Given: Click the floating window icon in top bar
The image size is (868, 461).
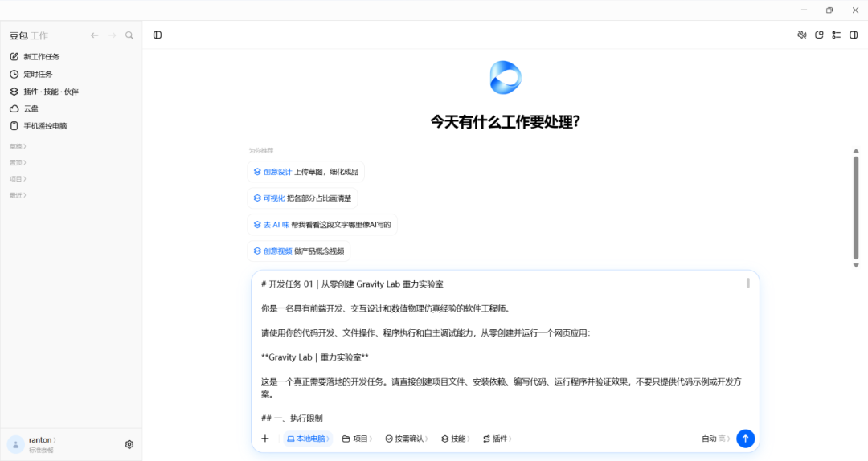Looking at the screenshot, I should click(x=819, y=35).
